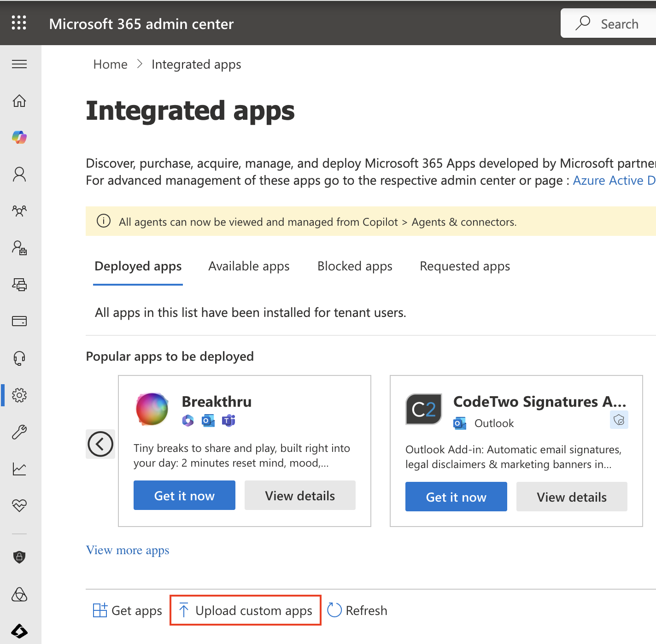
Task: Click the CodeTwo Signatures app title
Action: [x=540, y=401]
